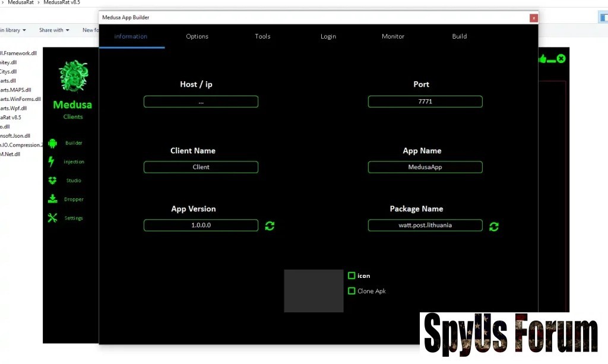Open the Build tab

(460, 36)
